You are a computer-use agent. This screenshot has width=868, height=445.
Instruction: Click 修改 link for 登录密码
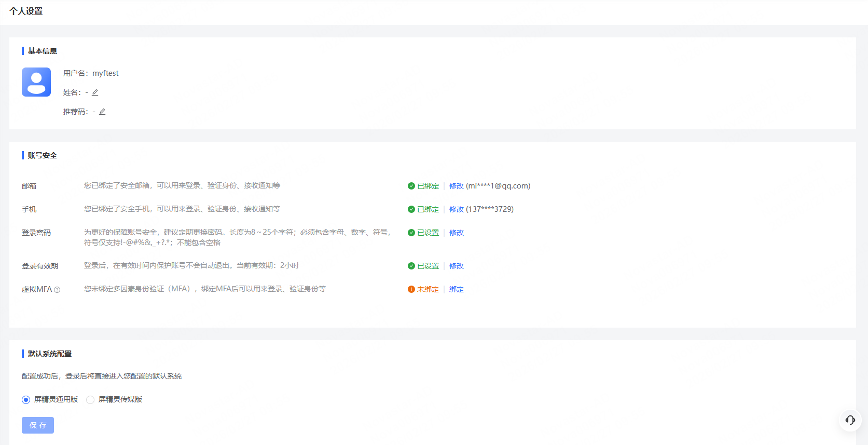click(x=457, y=233)
